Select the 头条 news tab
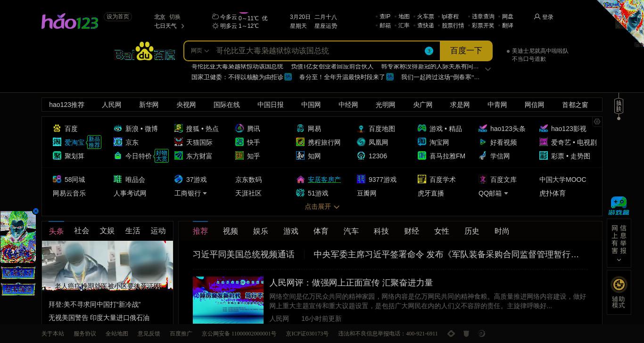644x343 pixels. click(x=56, y=231)
